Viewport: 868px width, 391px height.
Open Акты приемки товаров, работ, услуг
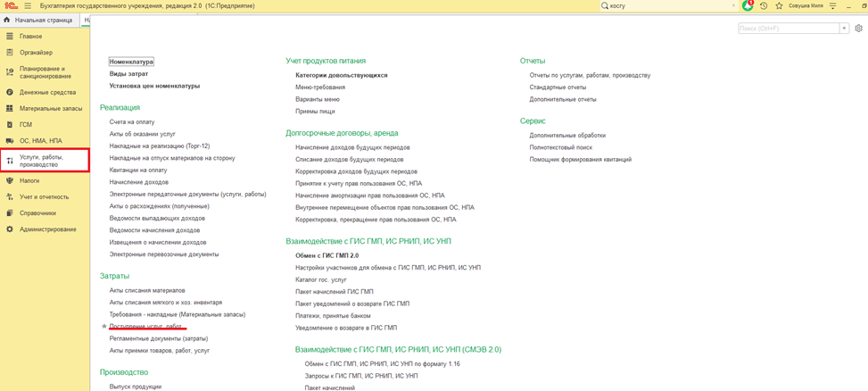point(160,351)
